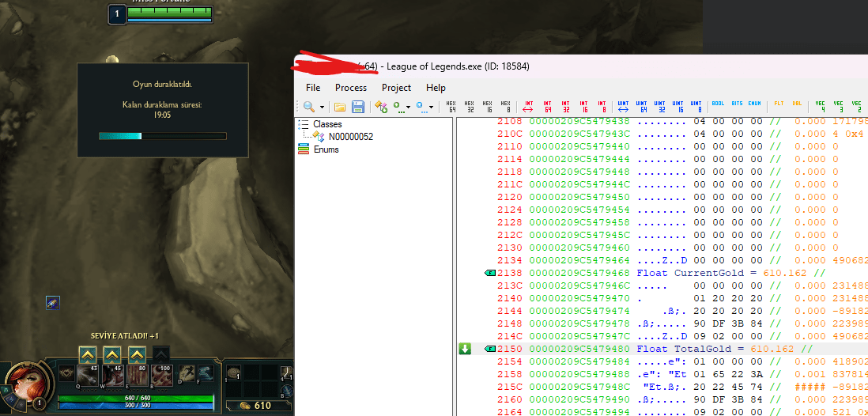The height and width of the screenshot is (416, 868).
Task: Level up the E ability arrow
Action: (x=138, y=354)
